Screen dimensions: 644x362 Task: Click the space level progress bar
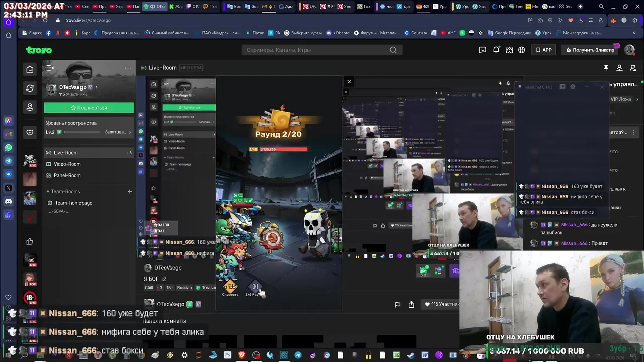[x=83, y=132]
